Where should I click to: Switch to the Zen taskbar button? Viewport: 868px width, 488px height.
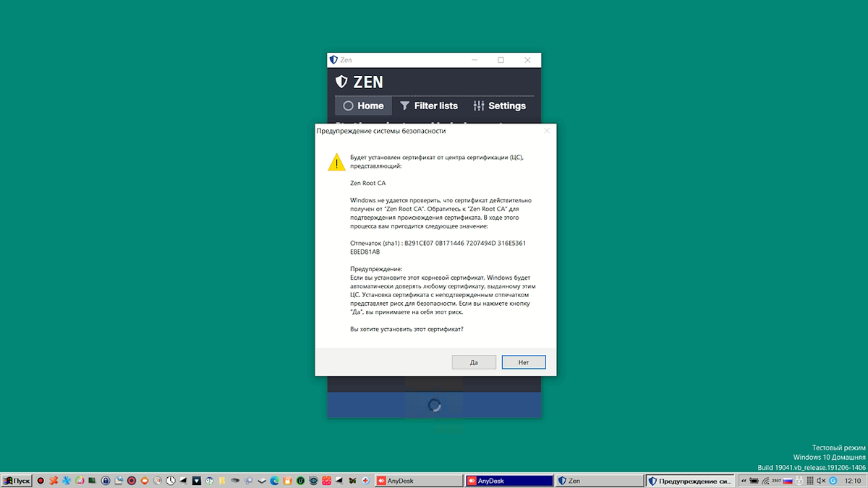tap(599, 480)
